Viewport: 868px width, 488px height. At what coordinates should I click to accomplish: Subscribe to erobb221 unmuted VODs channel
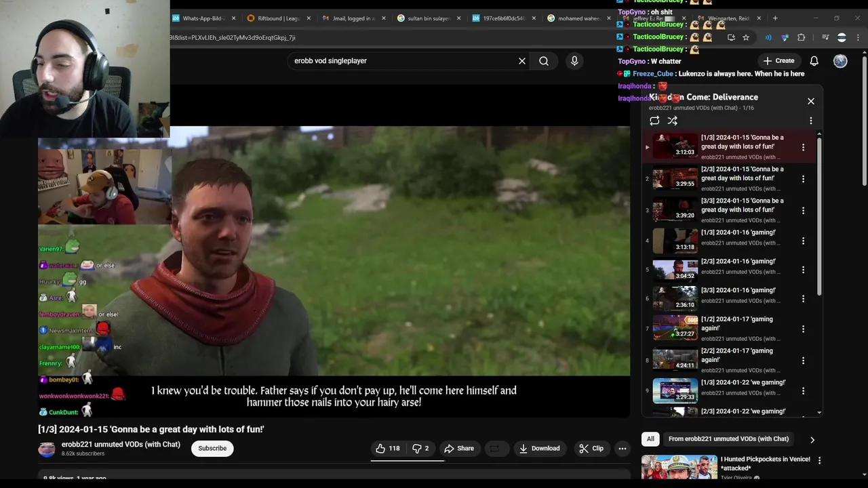[212, 448]
